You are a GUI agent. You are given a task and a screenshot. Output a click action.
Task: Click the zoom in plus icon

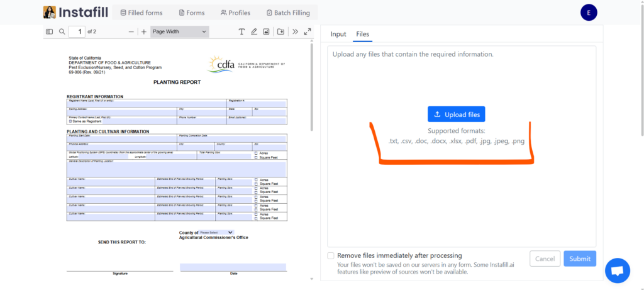pos(144,31)
